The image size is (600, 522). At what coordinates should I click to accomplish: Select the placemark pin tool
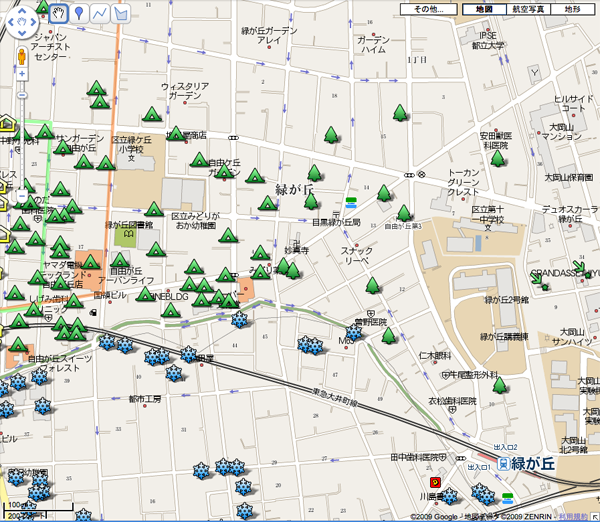[x=78, y=13]
